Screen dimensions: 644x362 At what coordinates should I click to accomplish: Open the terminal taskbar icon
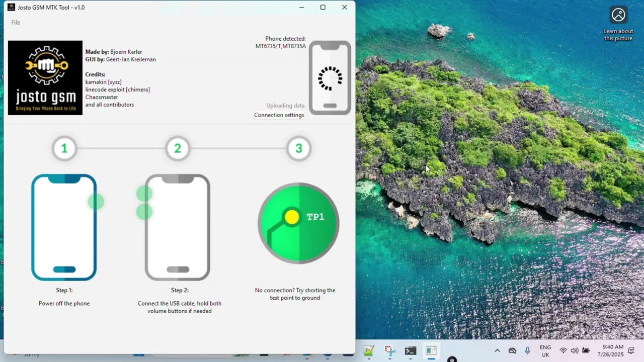(x=411, y=351)
